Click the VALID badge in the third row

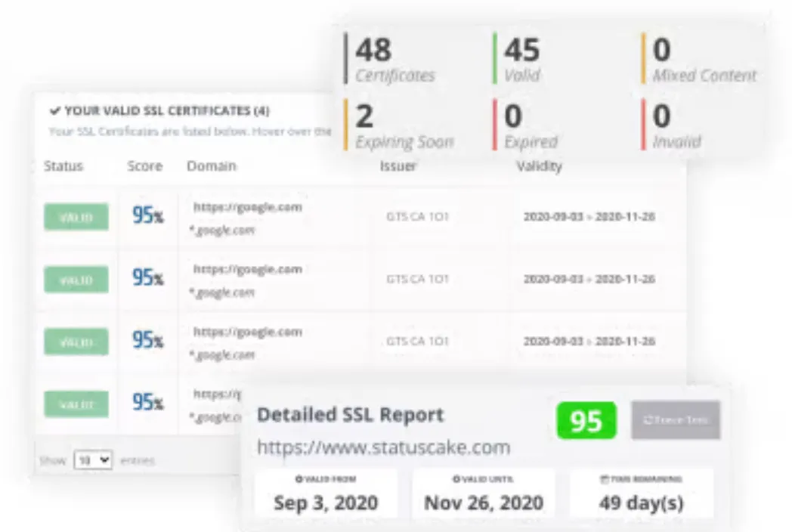[76, 342]
